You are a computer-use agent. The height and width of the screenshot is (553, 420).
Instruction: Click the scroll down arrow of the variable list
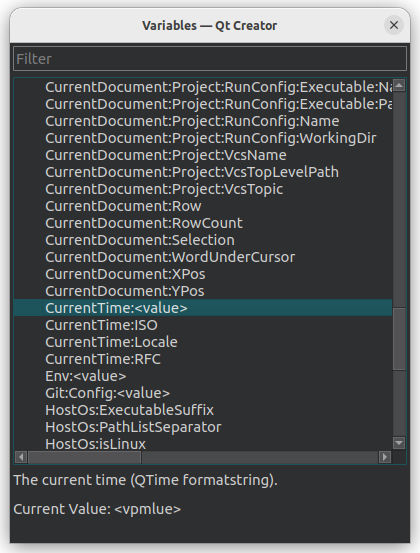pyautogui.click(x=399, y=443)
